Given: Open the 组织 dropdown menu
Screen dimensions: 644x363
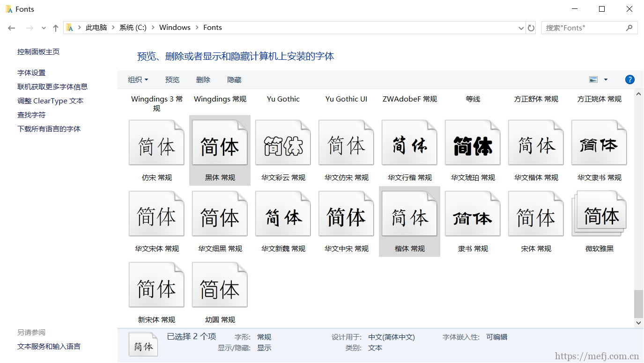Looking at the screenshot, I should tap(138, 80).
